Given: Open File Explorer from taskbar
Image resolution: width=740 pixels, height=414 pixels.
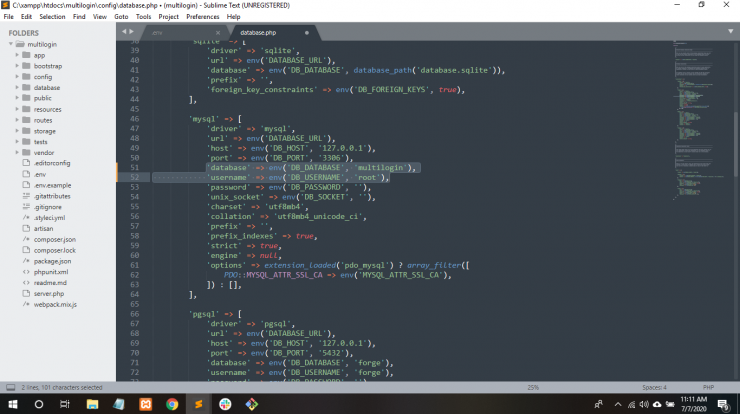Looking at the screenshot, I should (x=92, y=405).
